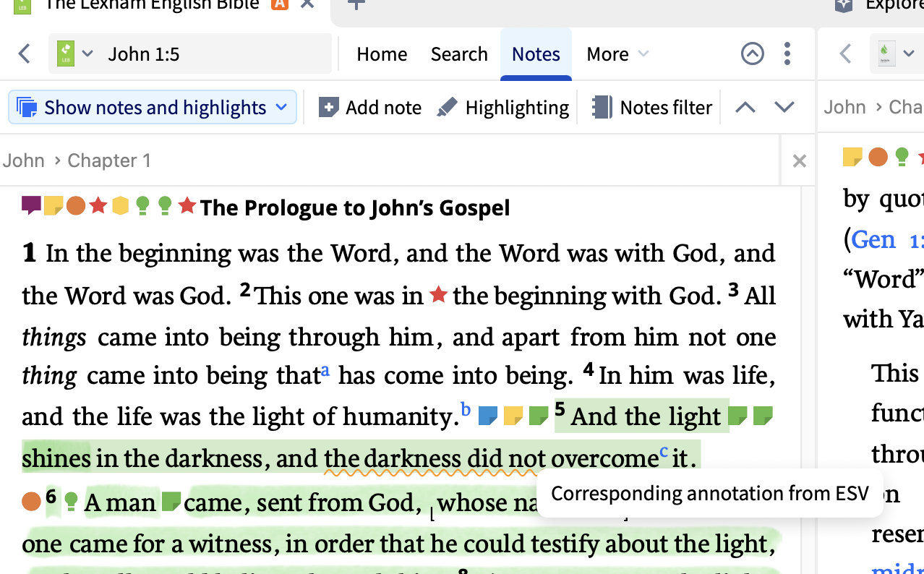Click the John breadcrumb in the left panel
This screenshot has width=924, height=574.
pyautogui.click(x=23, y=160)
